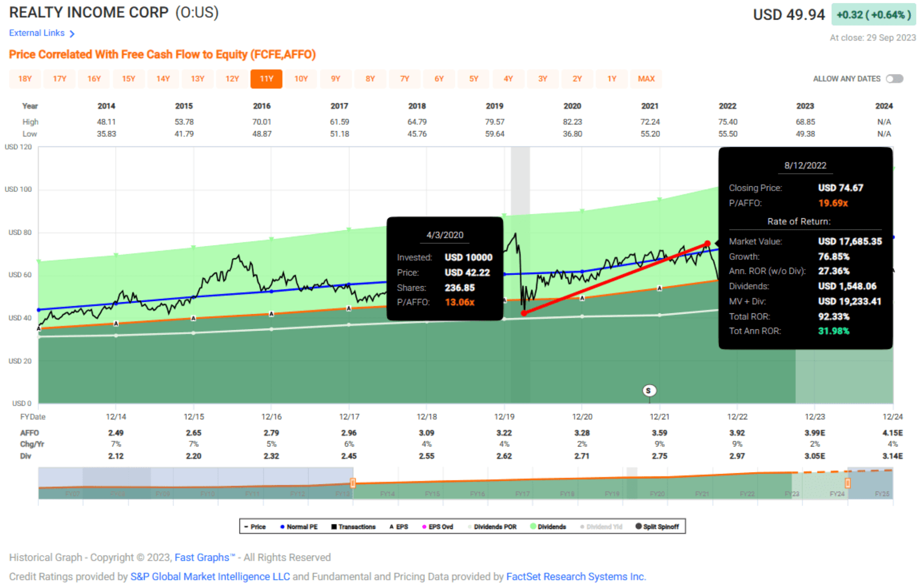Screen dimensions: 923x588
Task: Click the 4/3/2020 tooltip date header
Action: point(445,235)
